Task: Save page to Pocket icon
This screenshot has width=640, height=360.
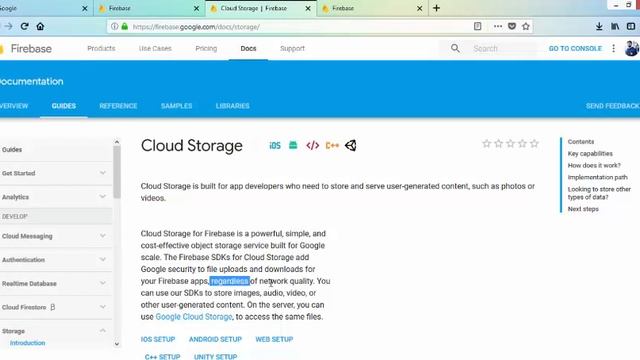Action: 512,27
